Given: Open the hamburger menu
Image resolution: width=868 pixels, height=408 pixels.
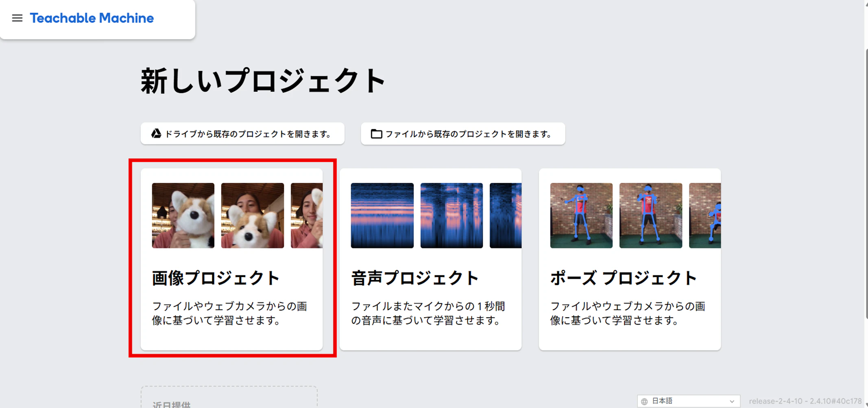Looking at the screenshot, I should tap(17, 18).
